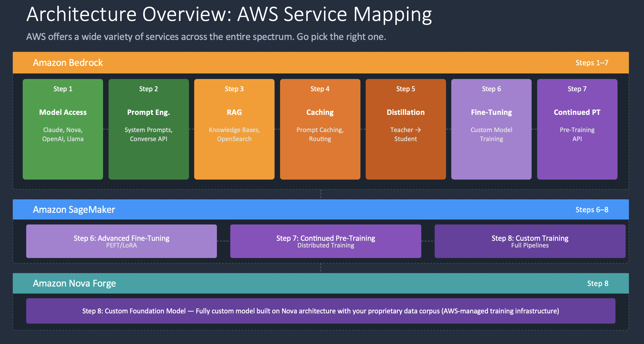Click 'Claude, Nova, OpenAI, Llama' text

tap(63, 134)
